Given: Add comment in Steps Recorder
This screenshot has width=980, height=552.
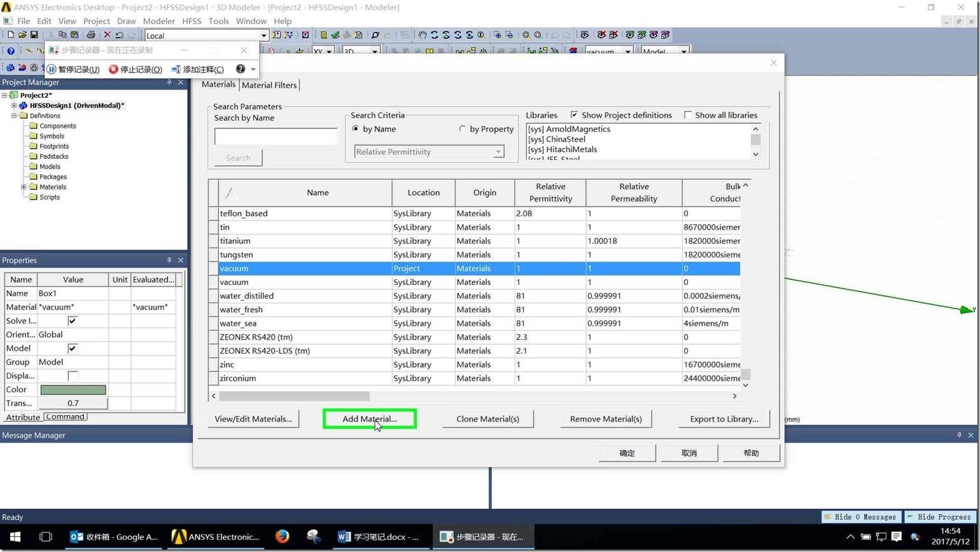Looking at the screenshot, I should click(198, 69).
